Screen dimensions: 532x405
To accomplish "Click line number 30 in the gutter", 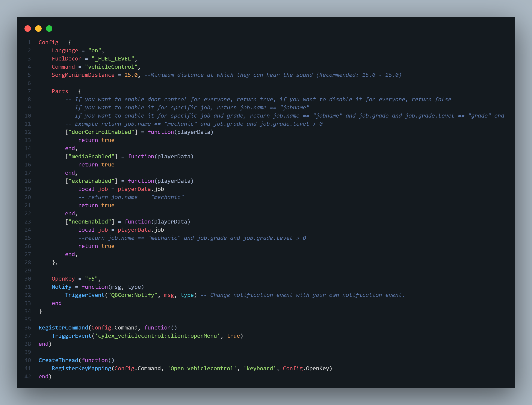I will (x=28, y=279).
